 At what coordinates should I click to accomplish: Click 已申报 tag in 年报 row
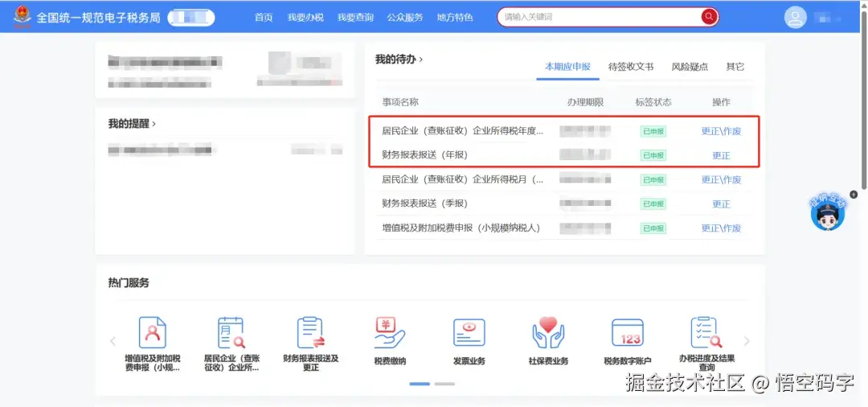[x=653, y=155]
